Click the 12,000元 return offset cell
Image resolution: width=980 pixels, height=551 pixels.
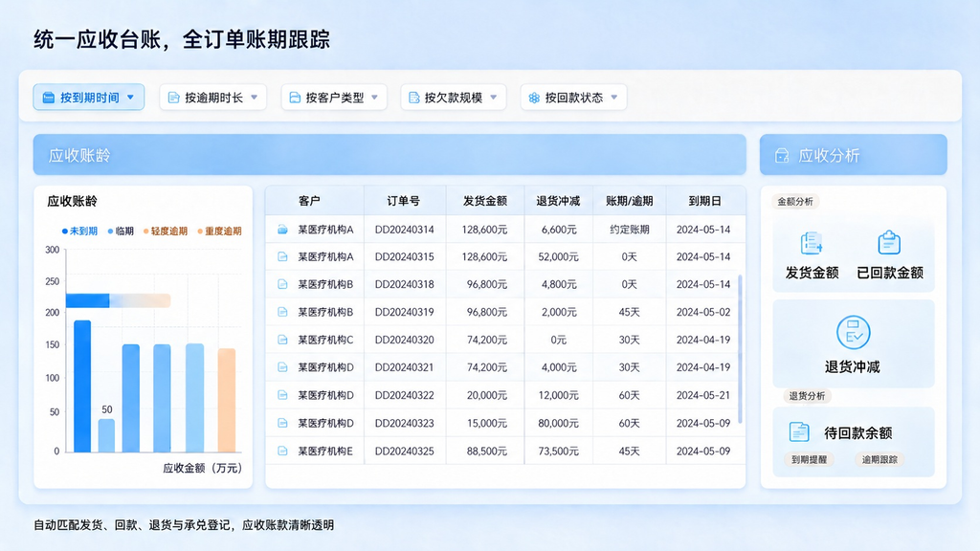point(558,395)
